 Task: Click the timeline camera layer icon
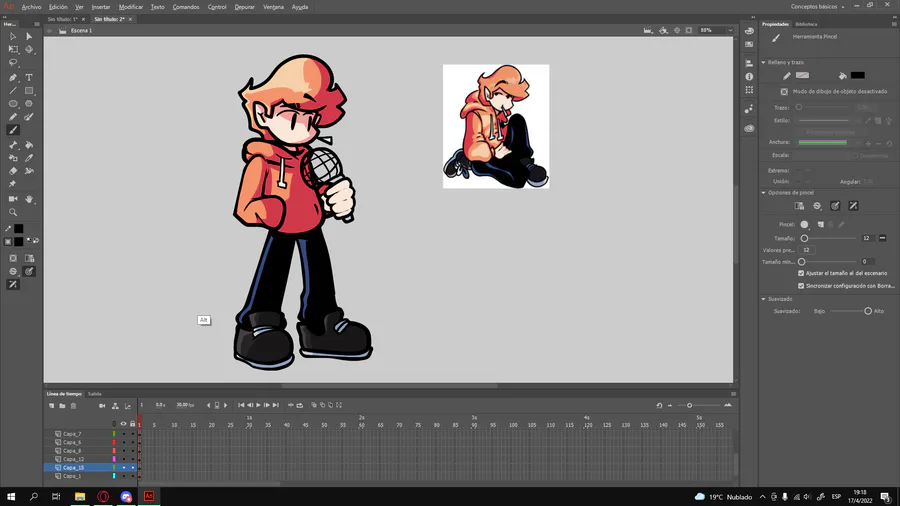click(102, 406)
